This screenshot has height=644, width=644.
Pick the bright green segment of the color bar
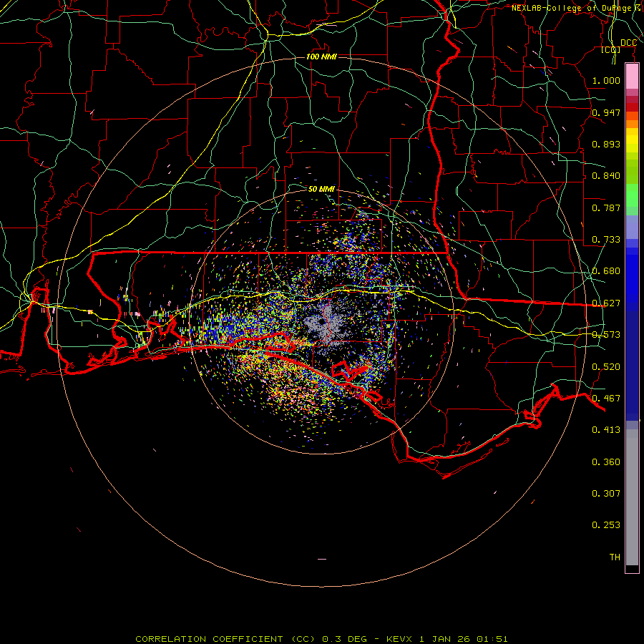click(x=632, y=195)
